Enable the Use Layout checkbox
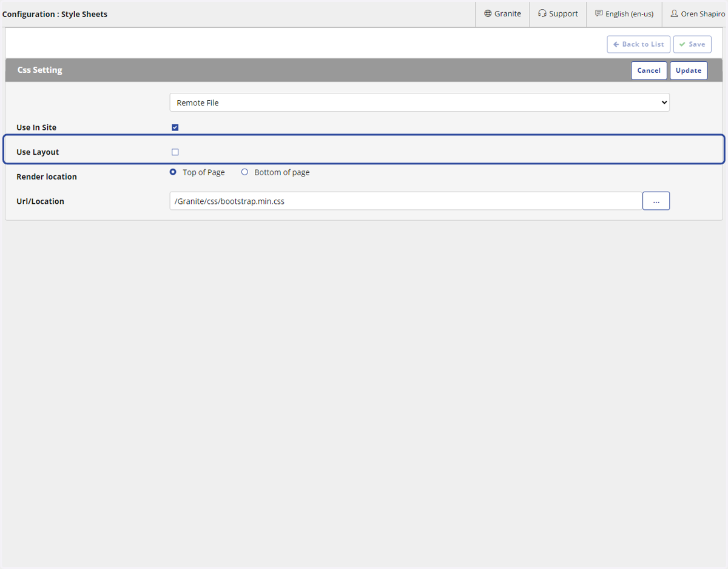Viewport: 728px width, 569px height. coord(175,152)
